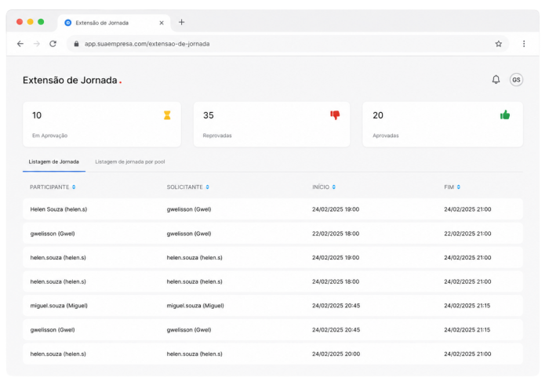Click the 24/02/2025 20:00 start cell
The height and width of the screenshot is (392, 549).
coord(336,354)
